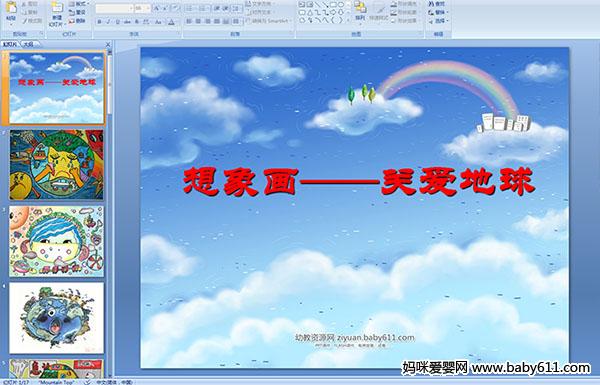Click the columns icon in paragraph group
Image resolution: width=600 pixels, height=385 pixels.
236,21
